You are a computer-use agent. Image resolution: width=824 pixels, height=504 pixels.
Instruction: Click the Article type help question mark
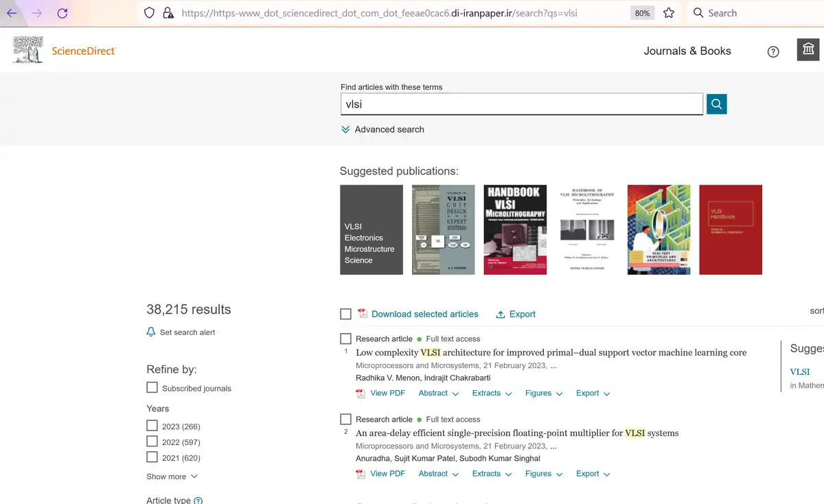tap(198, 500)
